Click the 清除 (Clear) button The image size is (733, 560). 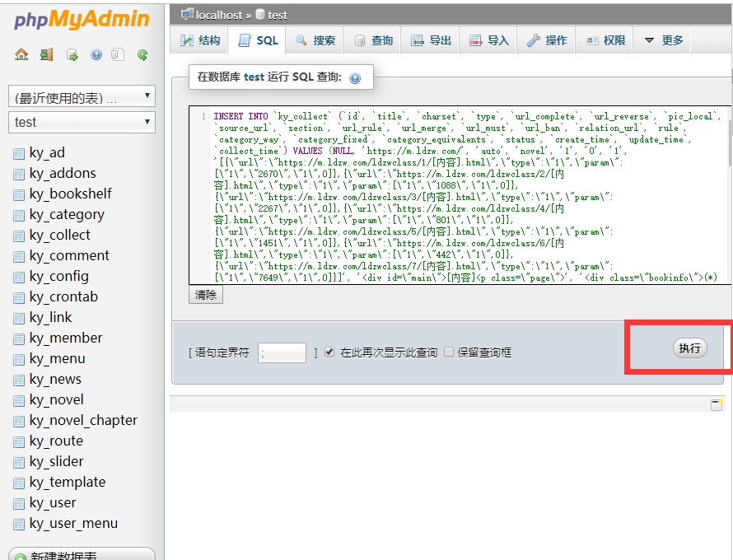[x=206, y=295]
